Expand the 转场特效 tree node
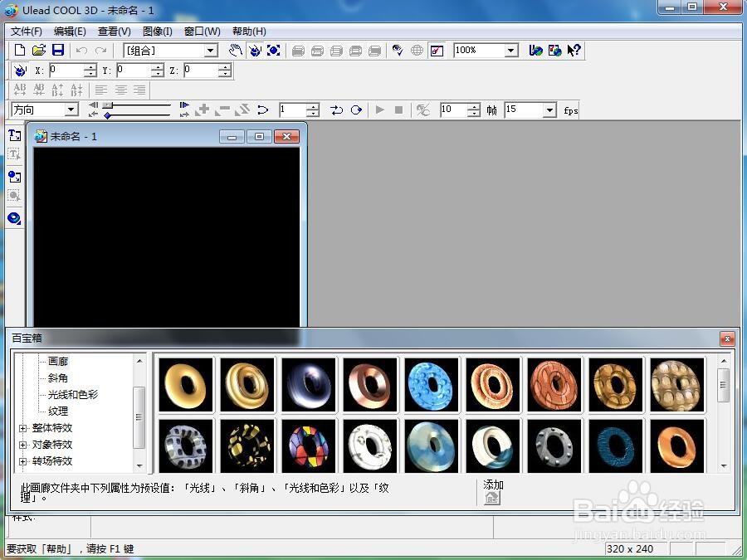The width and height of the screenshot is (747, 560). (22, 462)
